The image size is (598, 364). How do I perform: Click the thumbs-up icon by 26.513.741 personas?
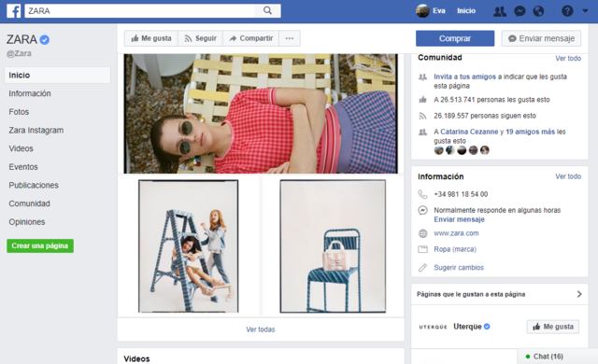(x=422, y=100)
